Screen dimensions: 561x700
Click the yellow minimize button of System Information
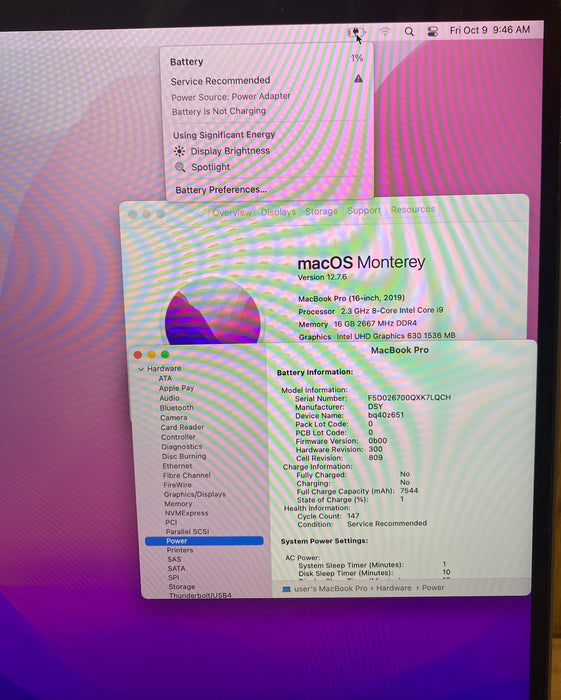coord(151,354)
